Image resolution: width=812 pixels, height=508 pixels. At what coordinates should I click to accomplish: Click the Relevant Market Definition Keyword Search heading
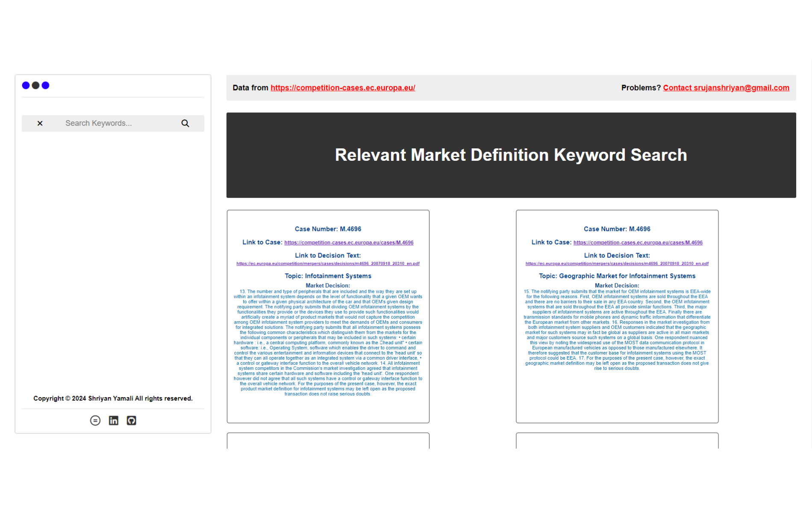click(x=511, y=155)
